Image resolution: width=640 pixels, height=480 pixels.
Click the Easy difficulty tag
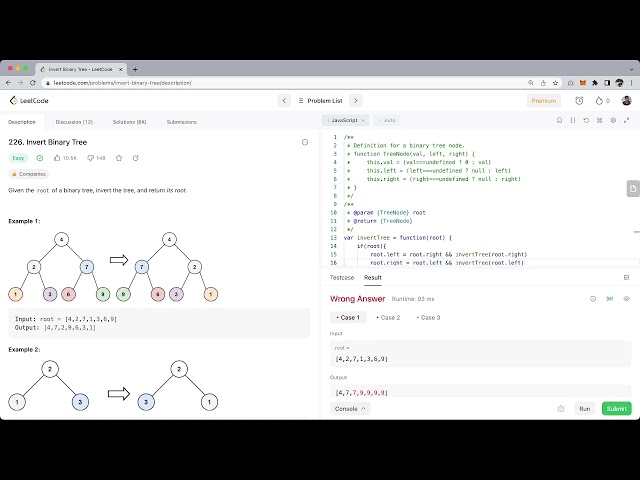18,158
